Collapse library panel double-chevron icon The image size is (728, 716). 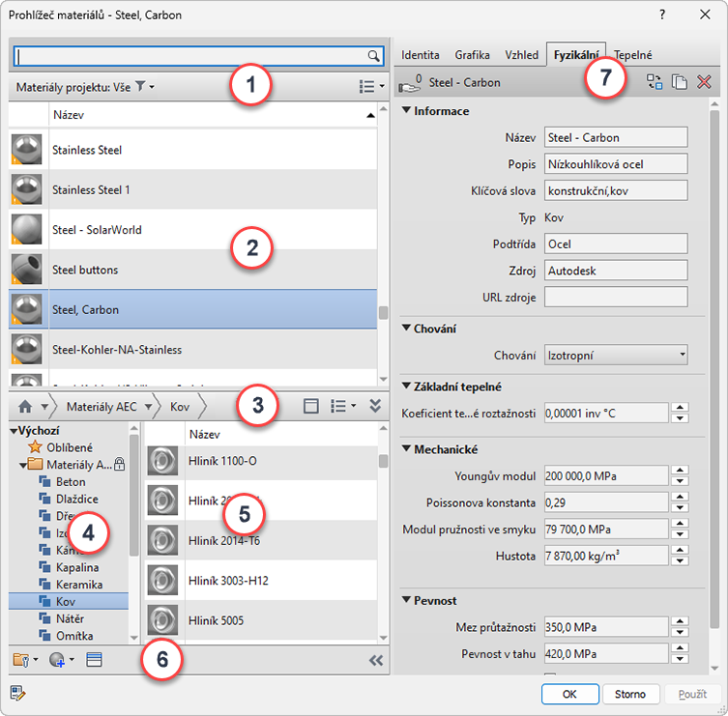[x=375, y=406]
